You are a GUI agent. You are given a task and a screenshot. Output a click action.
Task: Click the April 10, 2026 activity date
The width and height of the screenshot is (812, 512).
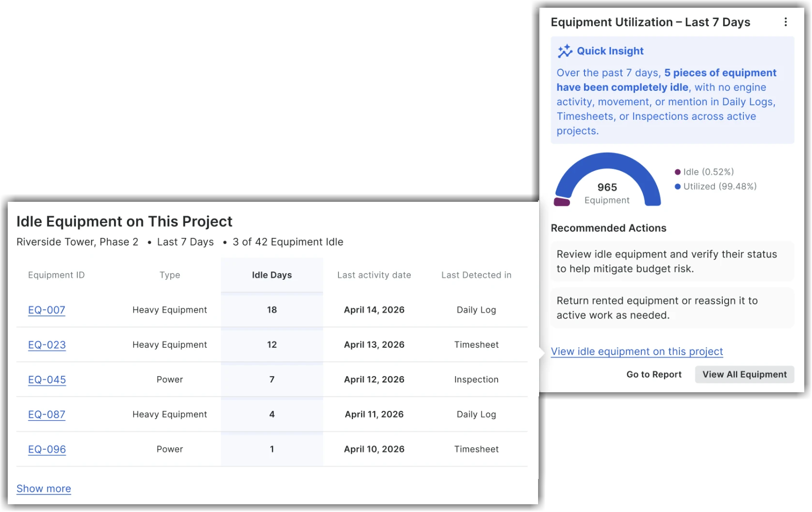pyautogui.click(x=374, y=449)
